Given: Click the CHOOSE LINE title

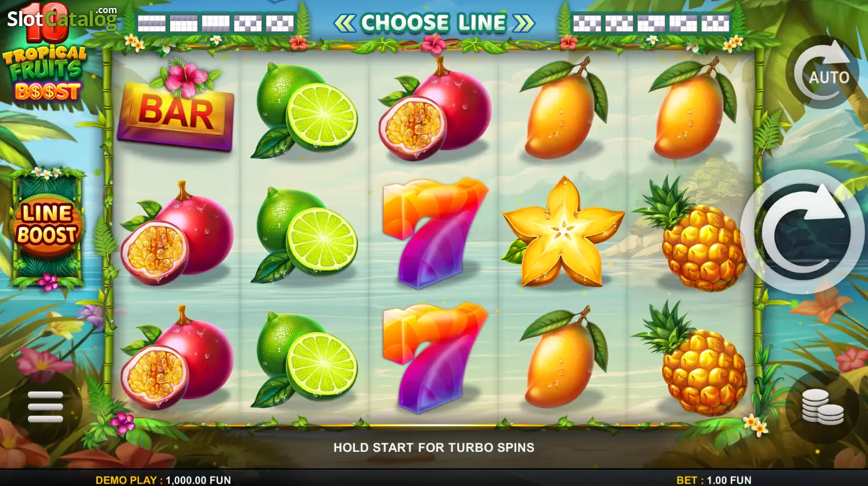Looking at the screenshot, I should click(434, 23).
